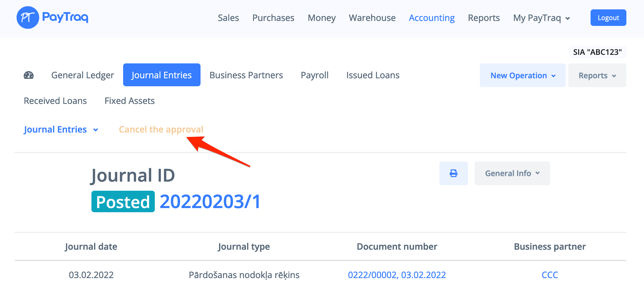Open the accounting dashboard gauge icon
The width and height of the screenshot is (644, 296).
click(29, 75)
